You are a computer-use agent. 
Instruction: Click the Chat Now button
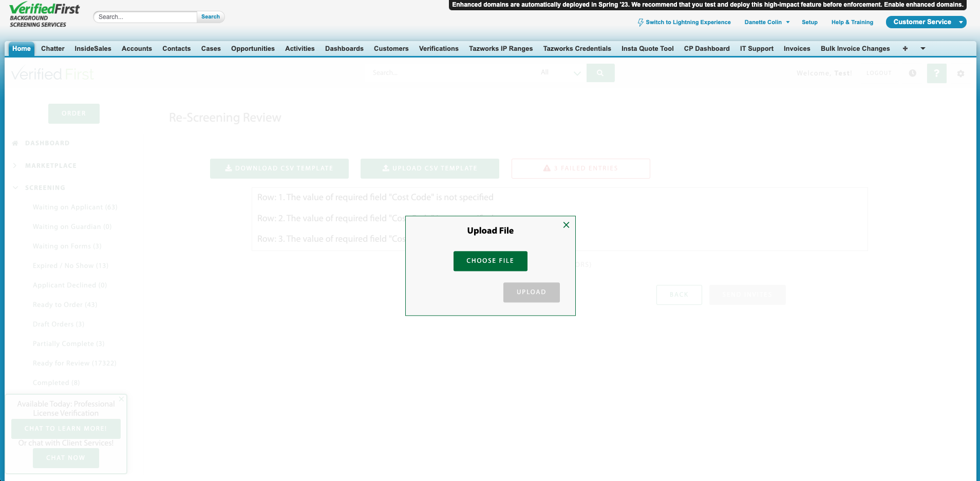pyautogui.click(x=66, y=458)
